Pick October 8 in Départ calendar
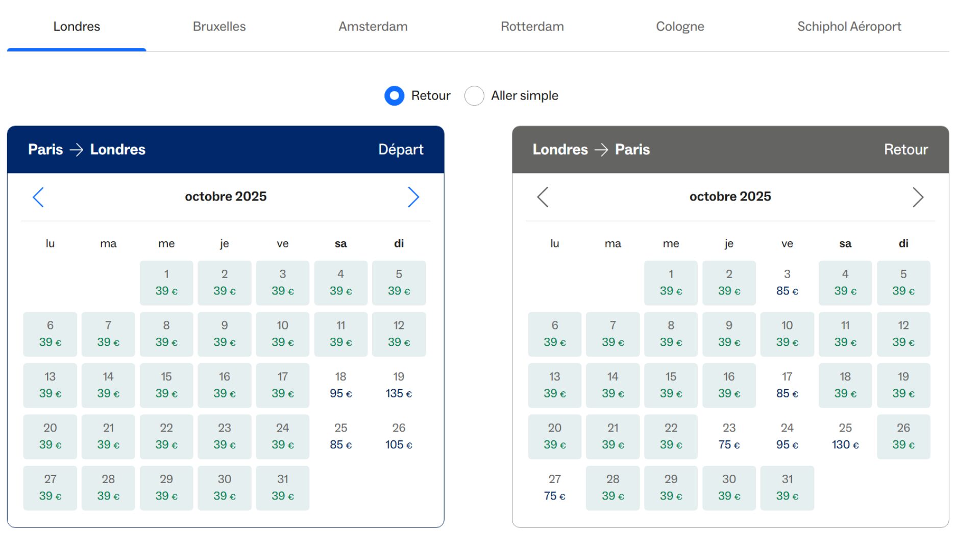The height and width of the screenshot is (551, 980). tap(166, 334)
